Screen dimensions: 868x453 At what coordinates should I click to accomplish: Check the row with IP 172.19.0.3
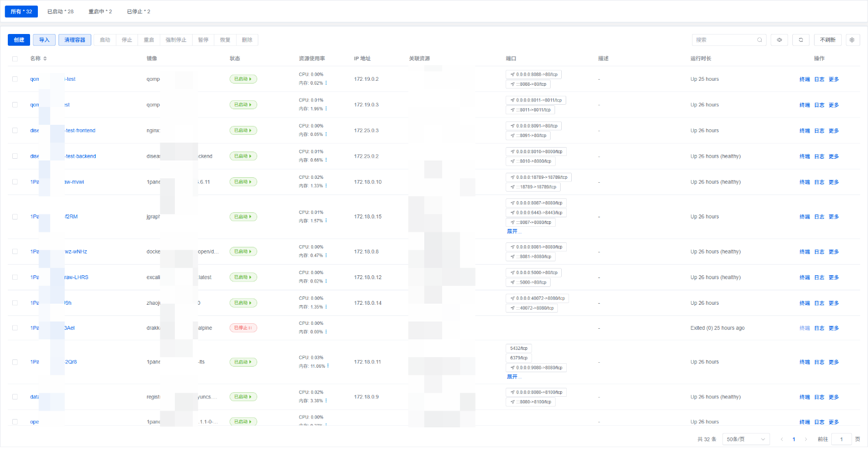pyautogui.click(x=15, y=105)
